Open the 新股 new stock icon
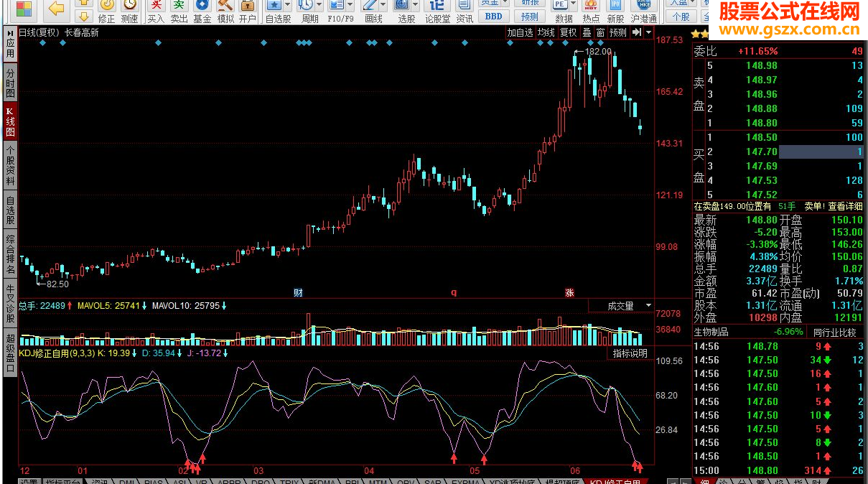The width and height of the screenshot is (868, 484). [x=615, y=11]
